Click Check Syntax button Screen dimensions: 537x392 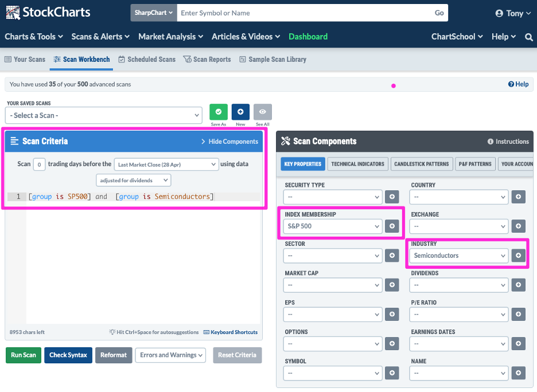[x=68, y=355]
